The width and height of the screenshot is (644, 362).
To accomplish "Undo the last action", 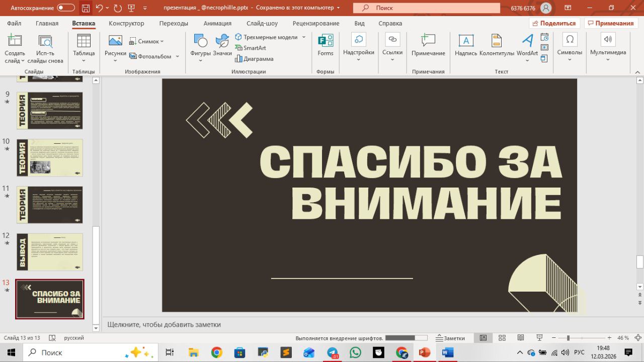I will click(x=99, y=8).
